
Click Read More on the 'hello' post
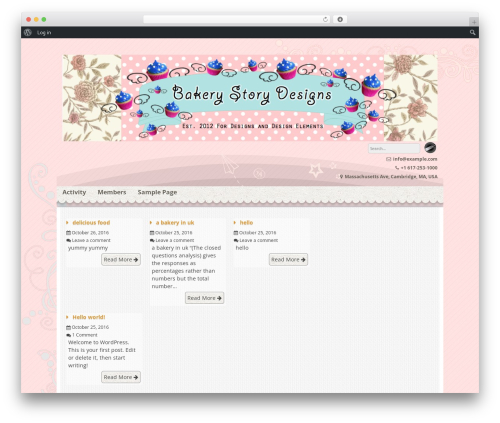tap(288, 260)
